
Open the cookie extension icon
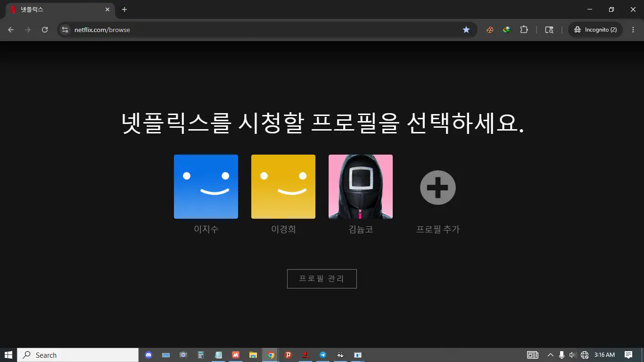(490, 30)
